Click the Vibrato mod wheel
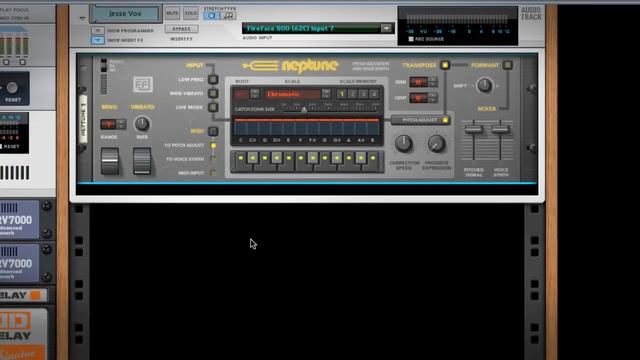 tap(142, 161)
